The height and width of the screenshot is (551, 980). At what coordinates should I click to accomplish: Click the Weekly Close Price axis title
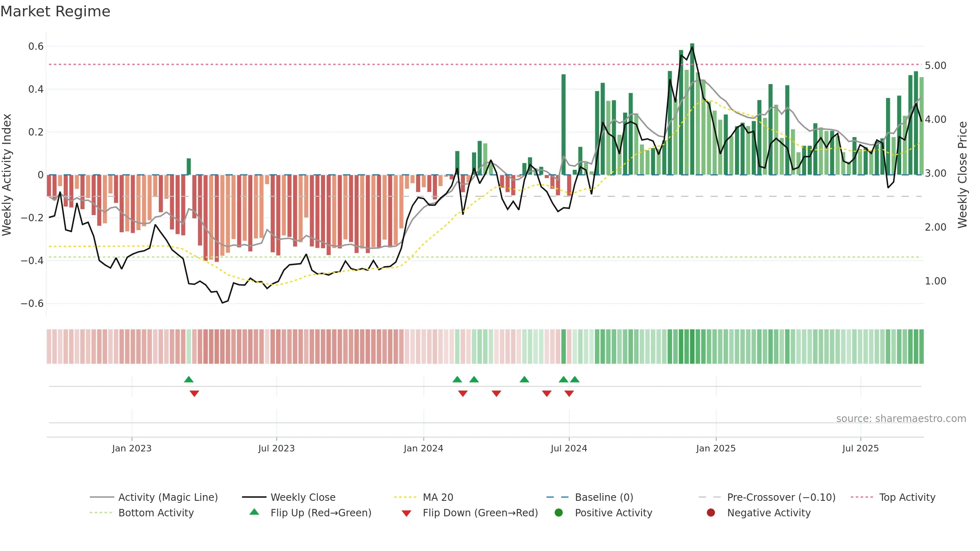(962, 175)
